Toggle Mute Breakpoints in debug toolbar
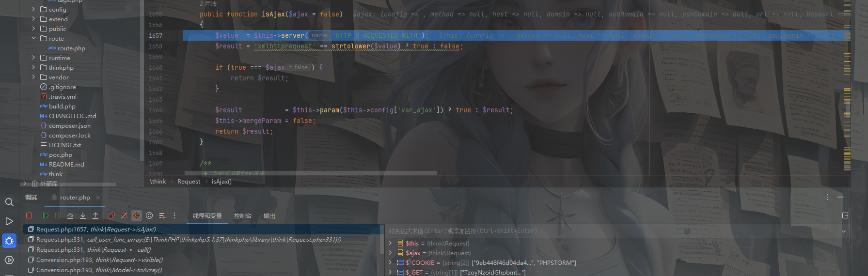Image resolution: width=868 pixels, height=276 pixels. point(124,215)
